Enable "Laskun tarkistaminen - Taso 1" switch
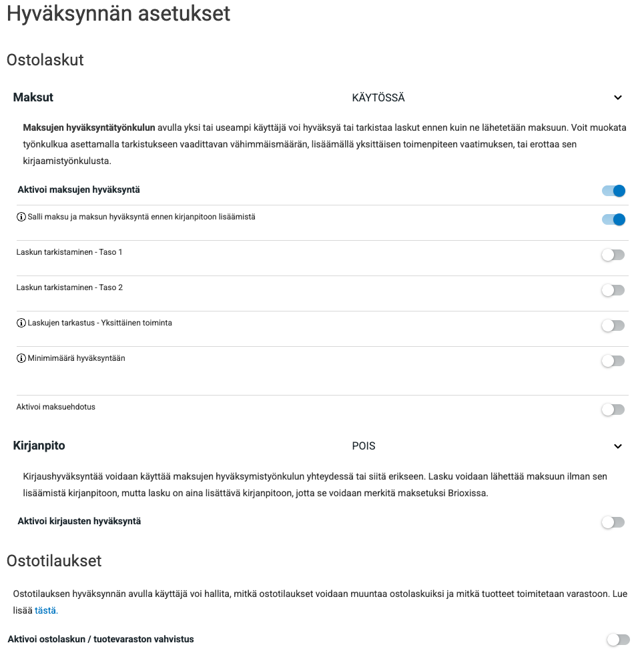644x655 pixels. pyautogui.click(x=613, y=255)
